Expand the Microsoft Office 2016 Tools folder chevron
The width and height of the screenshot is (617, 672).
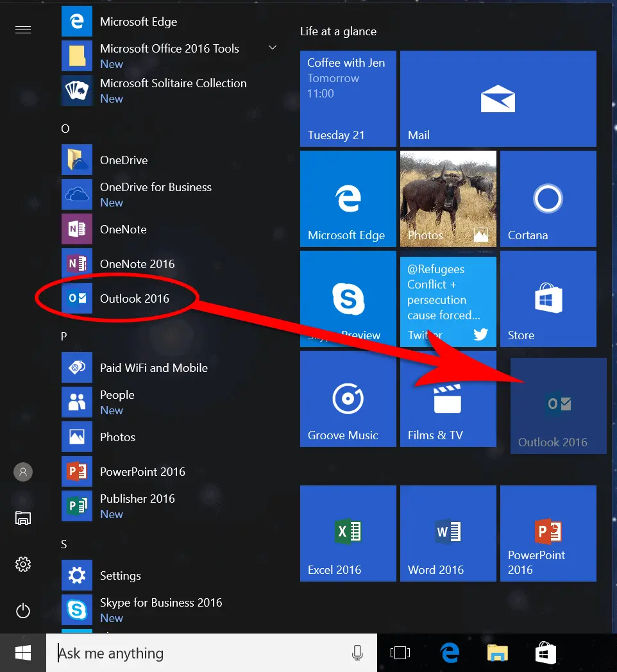273,47
